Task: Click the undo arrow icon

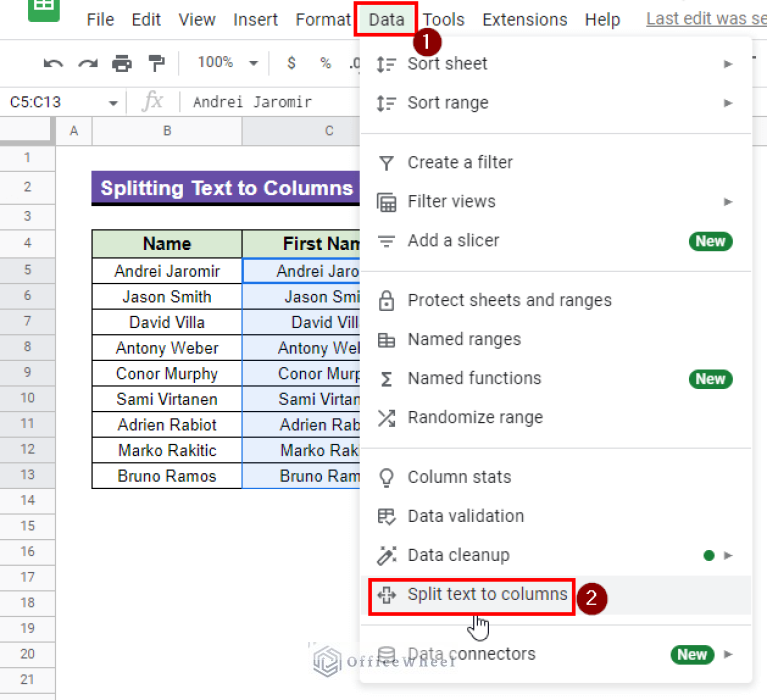Action: coord(53,63)
